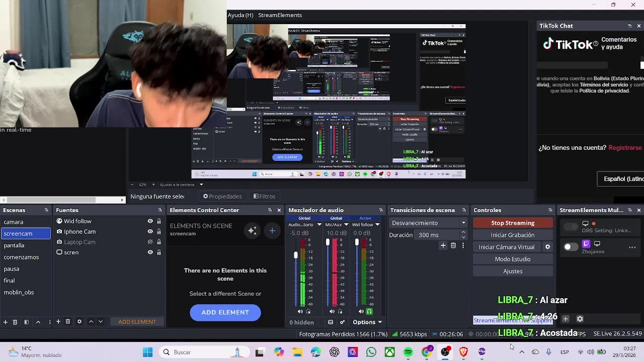Screen dimensions: 644x362
Task: Open the Zhojannn output three-dot menu
Action: 632,247
